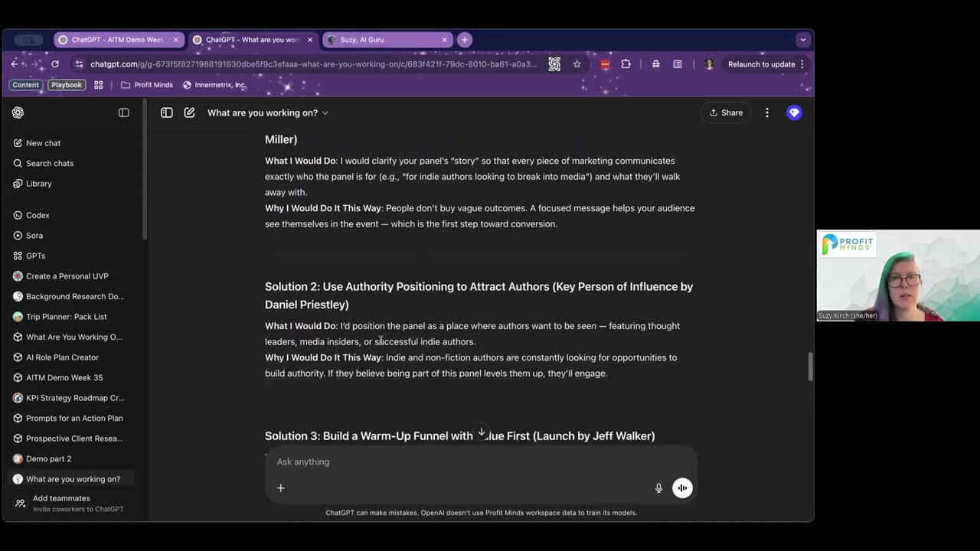This screenshot has width=980, height=551.
Task: Open the 'What are you working on?' title dropdown
Action: (268, 112)
